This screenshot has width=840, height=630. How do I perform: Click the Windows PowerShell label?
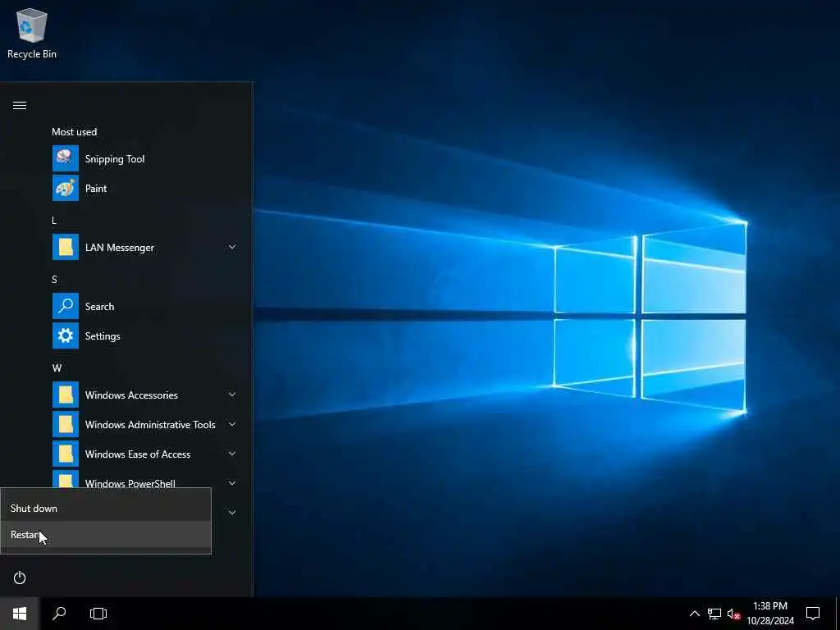click(x=130, y=483)
